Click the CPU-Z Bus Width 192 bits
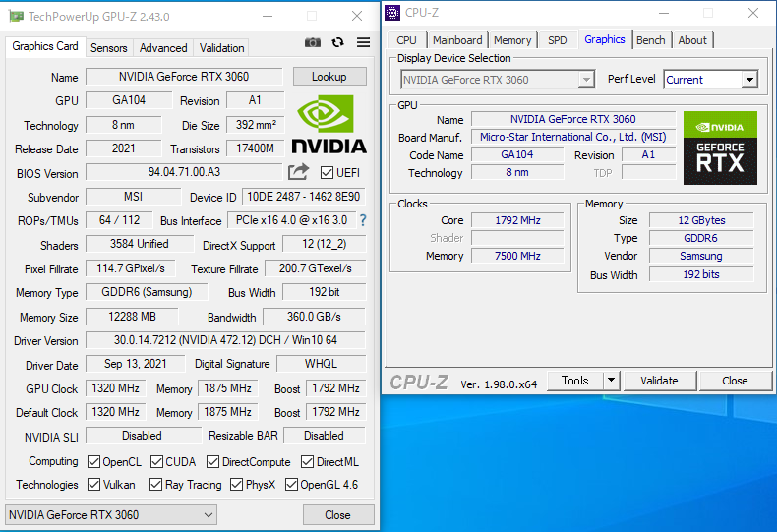Screen dimensions: 777x532 pos(701,274)
